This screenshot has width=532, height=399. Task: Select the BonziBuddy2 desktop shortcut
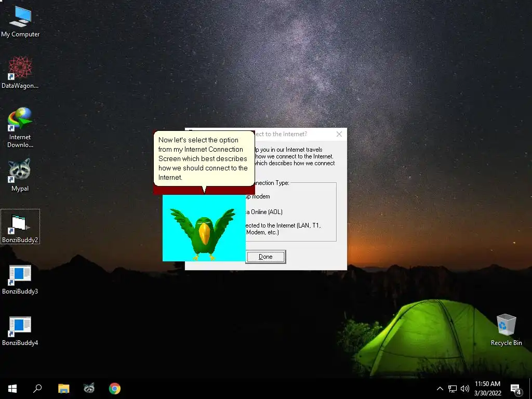click(20, 227)
